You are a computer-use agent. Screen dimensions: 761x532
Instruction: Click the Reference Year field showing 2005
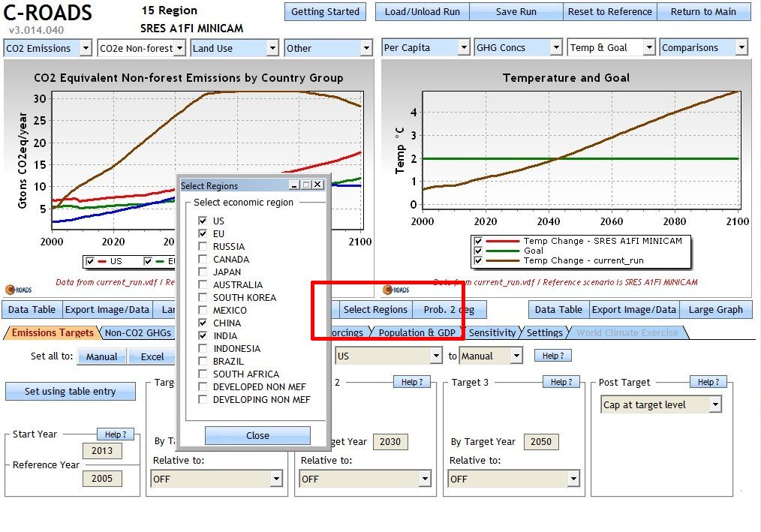(102, 479)
